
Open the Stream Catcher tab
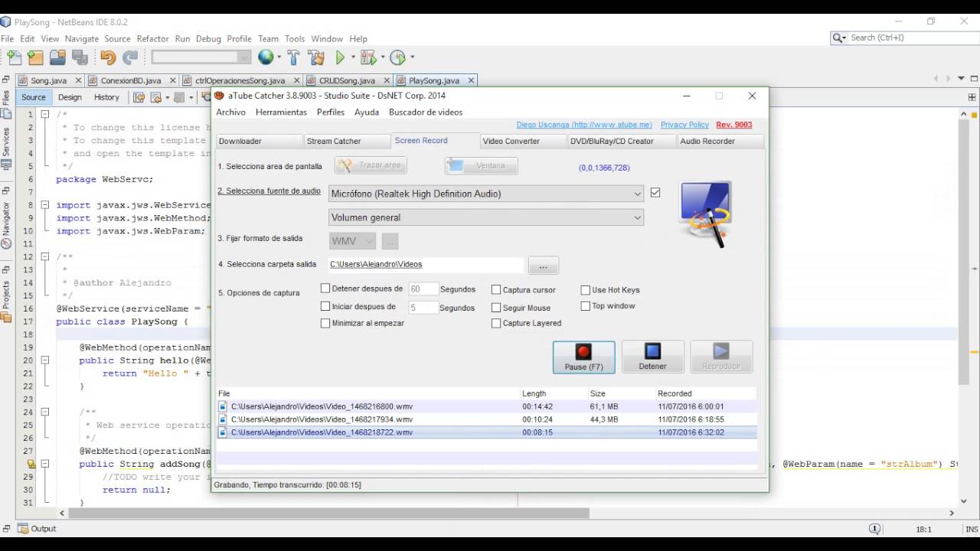347,141
